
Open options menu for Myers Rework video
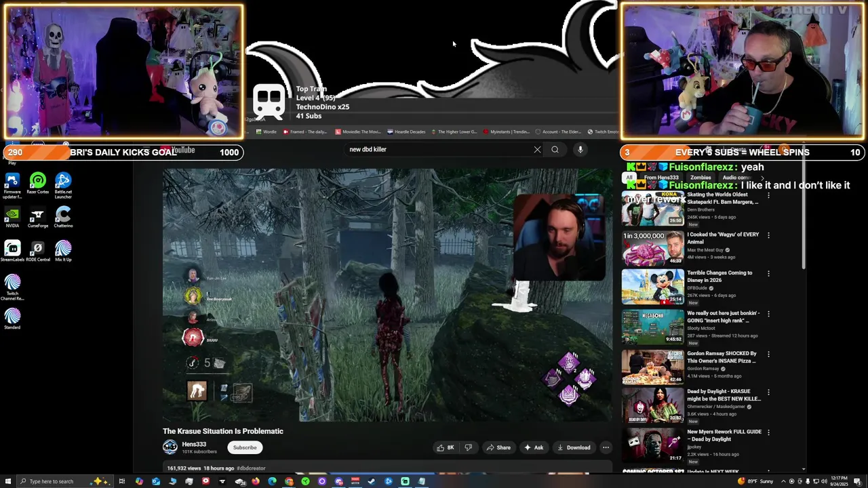click(768, 432)
